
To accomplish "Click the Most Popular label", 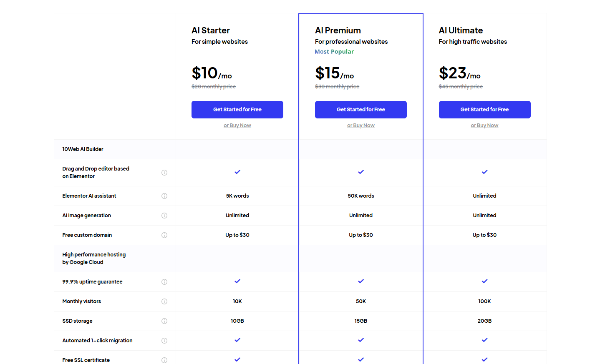I will (334, 52).
